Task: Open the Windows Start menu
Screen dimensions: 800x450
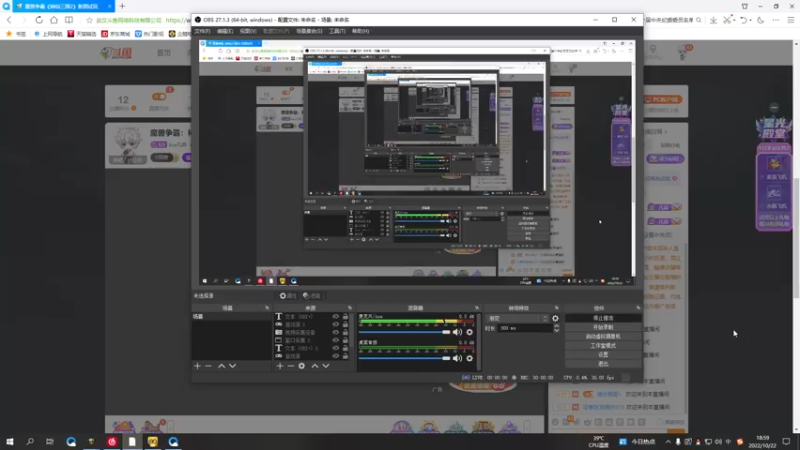Action: point(9,441)
